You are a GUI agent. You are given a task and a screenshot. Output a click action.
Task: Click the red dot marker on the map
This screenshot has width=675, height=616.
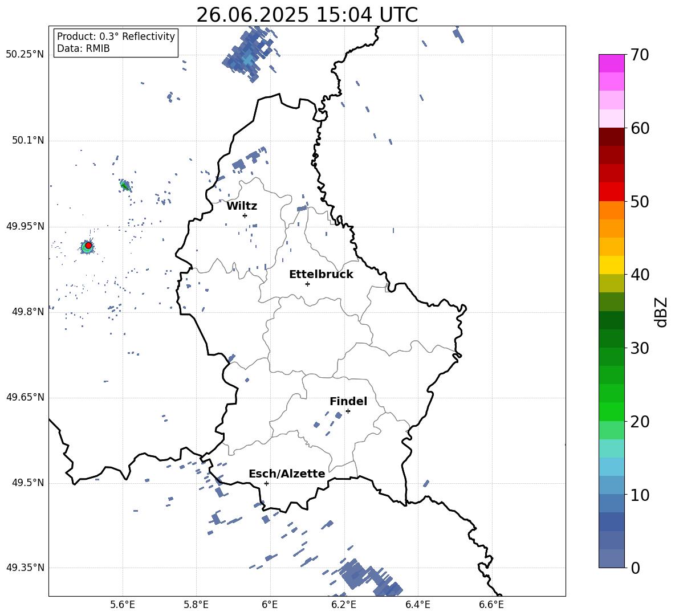(88, 245)
